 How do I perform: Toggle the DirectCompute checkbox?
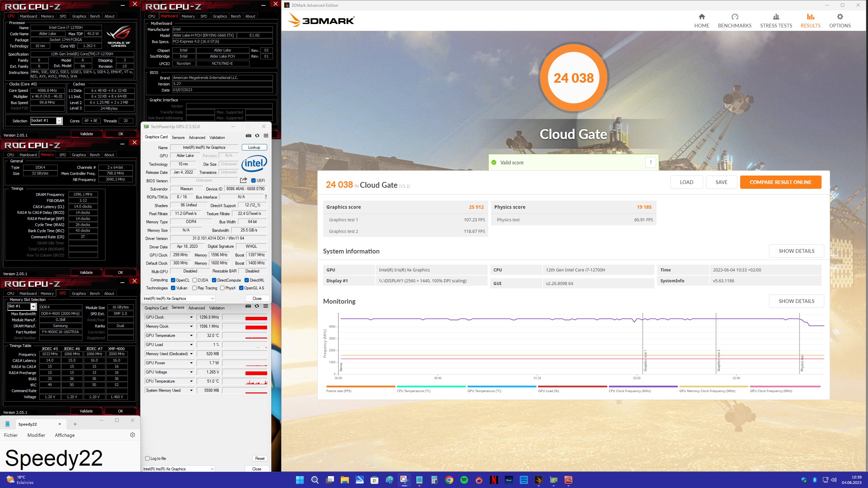[x=214, y=280]
